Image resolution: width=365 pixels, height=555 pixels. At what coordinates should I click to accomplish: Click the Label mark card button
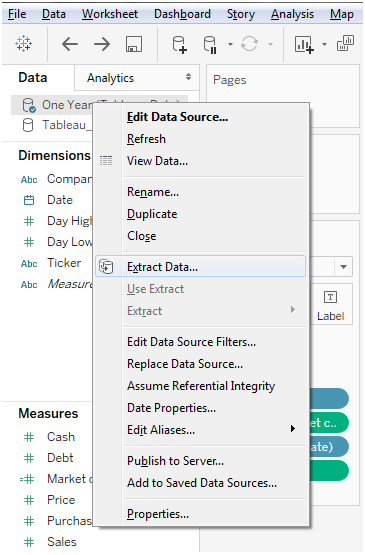tap(331, 305)
